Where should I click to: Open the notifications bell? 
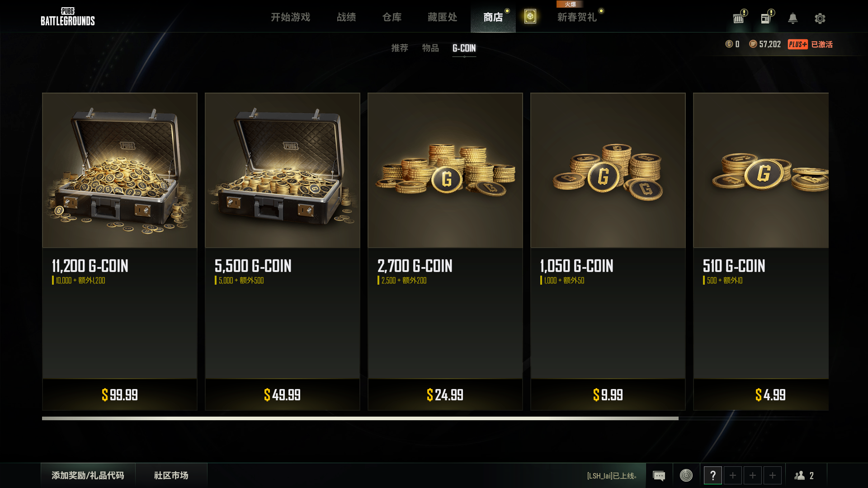(x=793, y=19)
